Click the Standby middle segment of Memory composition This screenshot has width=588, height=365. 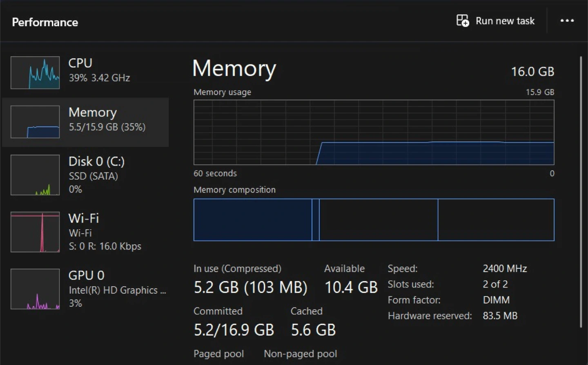pyautogui.click(x=378, y=220)
